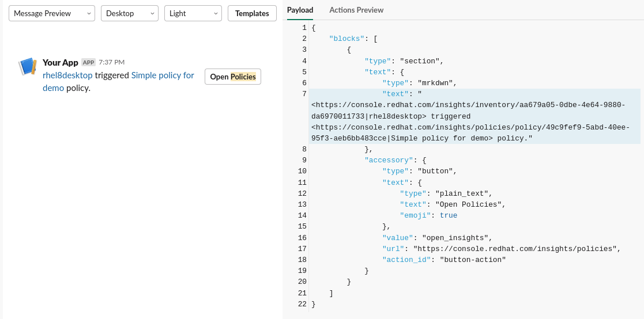Switch to the Payload tab
The width and height of the screenshot is (644, 319).
pyautogui.click(x=300, y=10)
